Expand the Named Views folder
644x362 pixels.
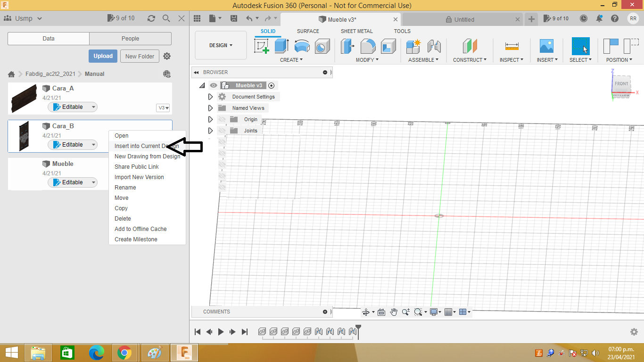click(210, 107)
